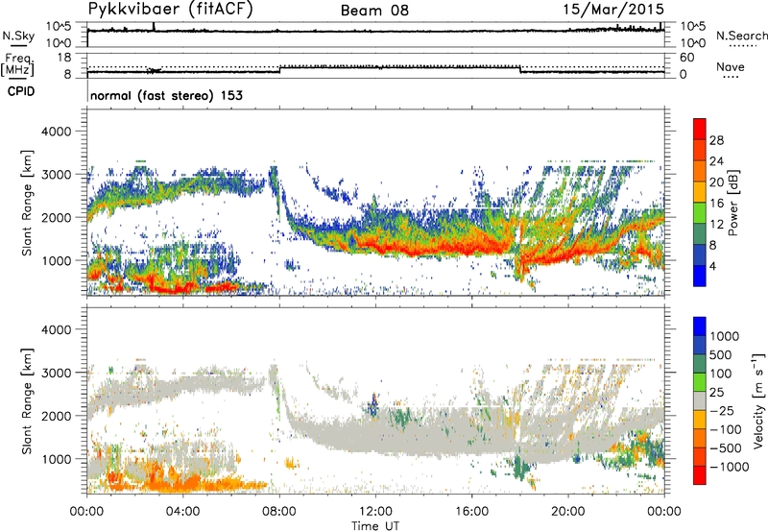The width and height of the screenshot is (768, 532).
Task: Click the "Velocity [m s-1]" color bar title
Action: pyautogui.click(x=758, y=400)
